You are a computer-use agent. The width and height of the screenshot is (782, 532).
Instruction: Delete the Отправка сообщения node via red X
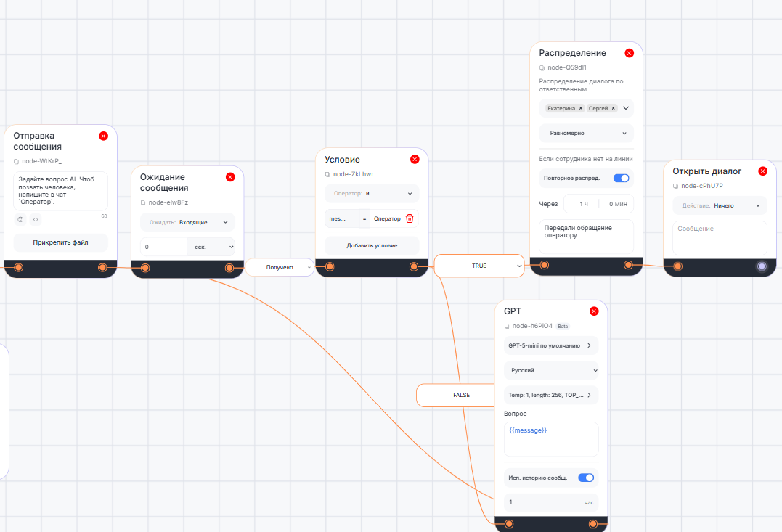coord(103,136)
